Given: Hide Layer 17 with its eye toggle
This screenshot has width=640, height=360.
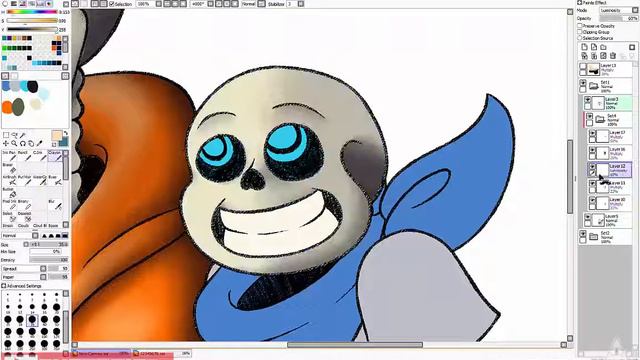Looking at the screenshot, I should coord(592,133).
